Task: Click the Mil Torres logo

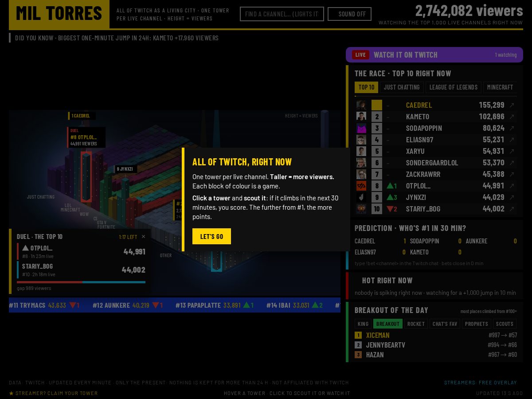Action: click(x=59, y=14)
